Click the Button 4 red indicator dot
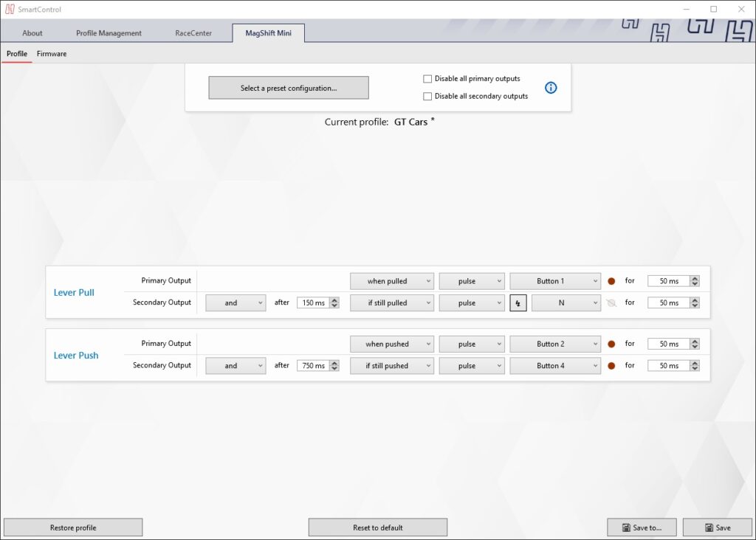Screen dimensions: 756x540 [611, 366]
